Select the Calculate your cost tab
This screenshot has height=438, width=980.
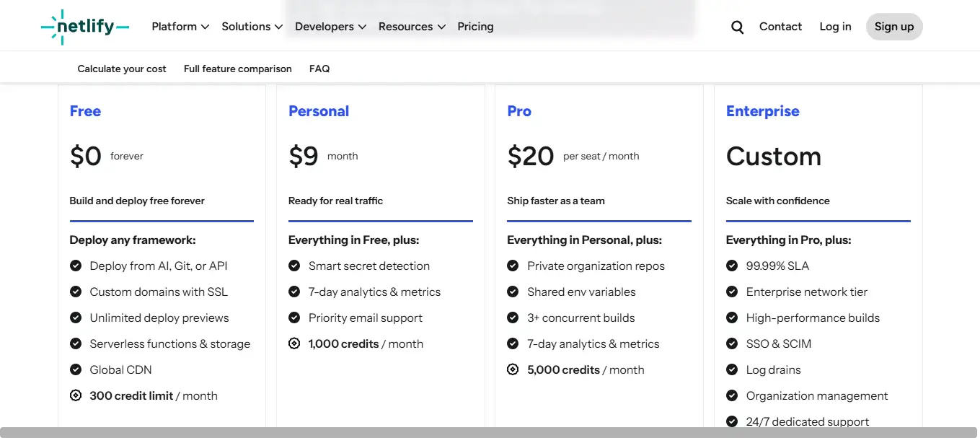122,69
